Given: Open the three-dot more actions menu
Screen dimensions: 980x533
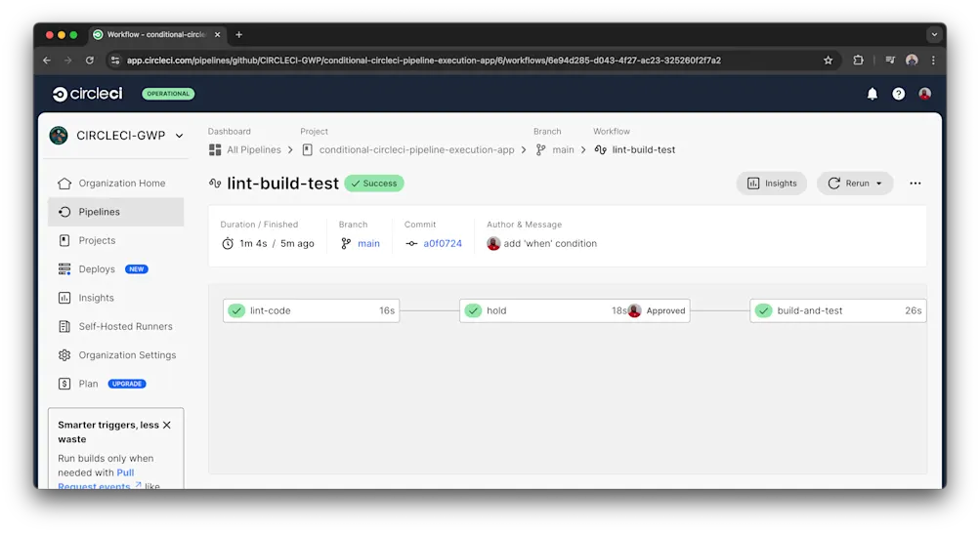Looking at the screenshot, I should [915, 184].
